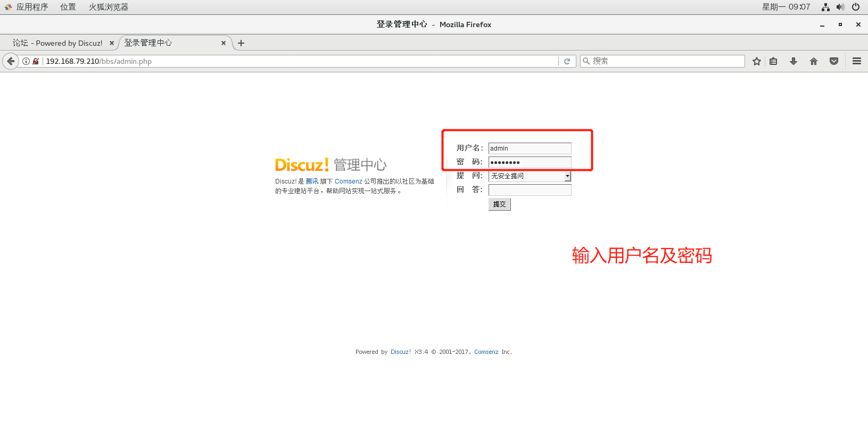Show bookmarks list icon
The height and width of the screenshot is (430, 868).
773,61
